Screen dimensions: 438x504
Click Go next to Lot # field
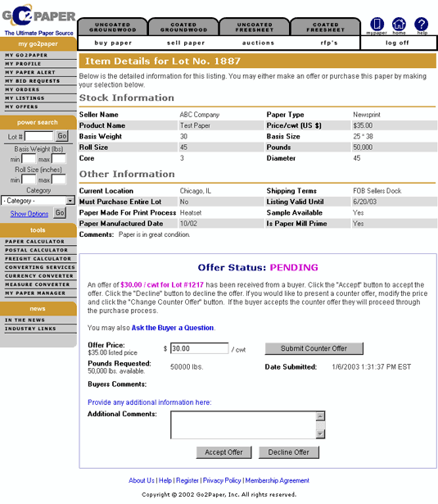[x=61, y=136]
